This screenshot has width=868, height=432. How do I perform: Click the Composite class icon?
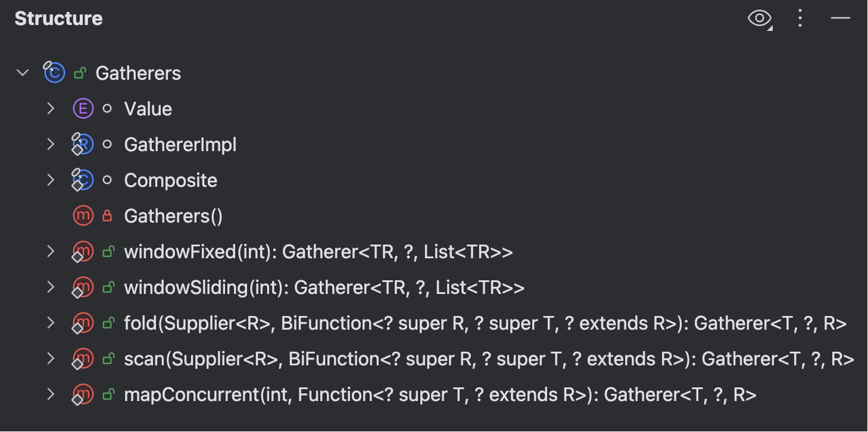[83, 180]
